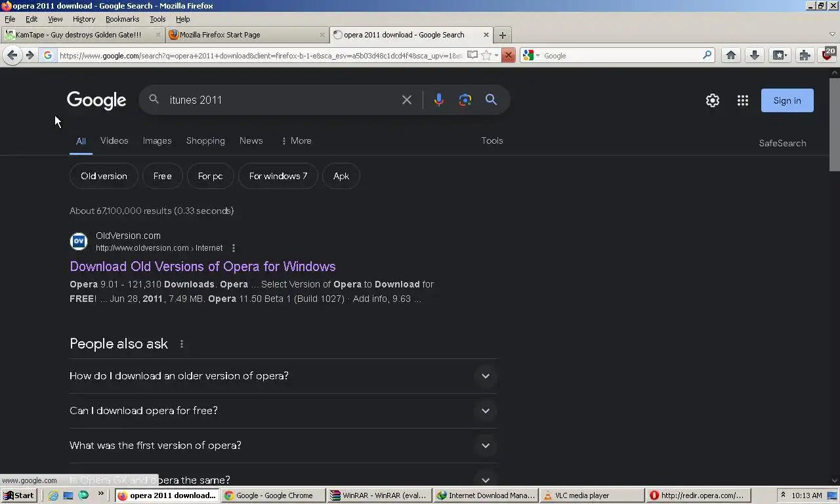Switch to Google Chrome taskbar window
Viewport: 840px width, 504px height.
tap(274, 495)
